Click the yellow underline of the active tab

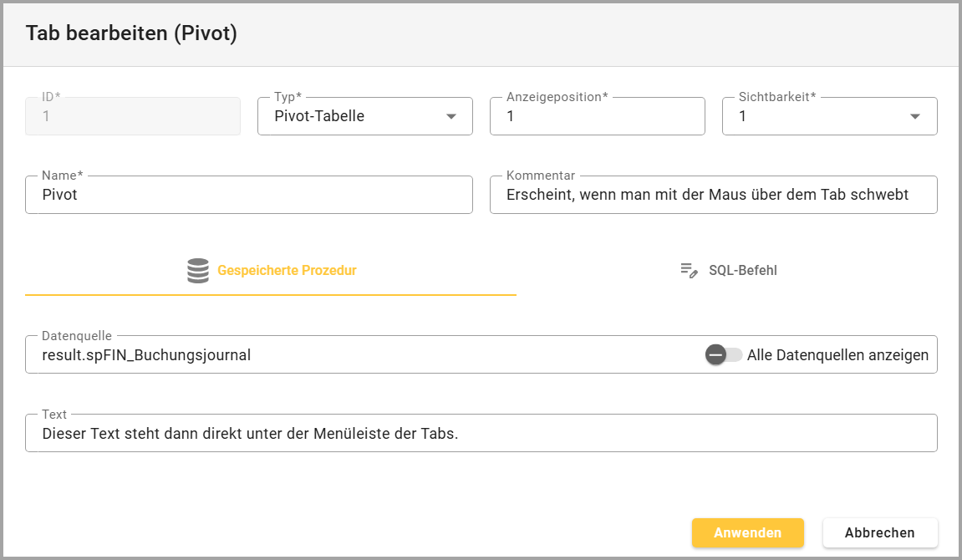click(x=270, y=295)
